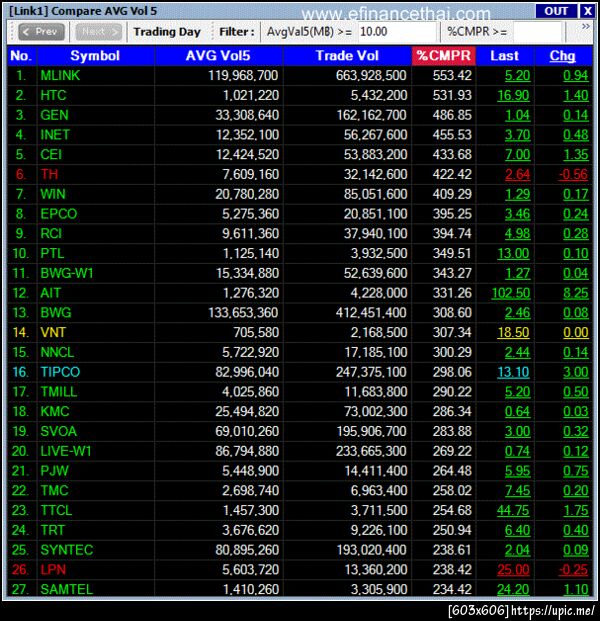The height and width of the screenshot is (621, 600).
Task: Sort by the Symbol column header
Action: 95,56
